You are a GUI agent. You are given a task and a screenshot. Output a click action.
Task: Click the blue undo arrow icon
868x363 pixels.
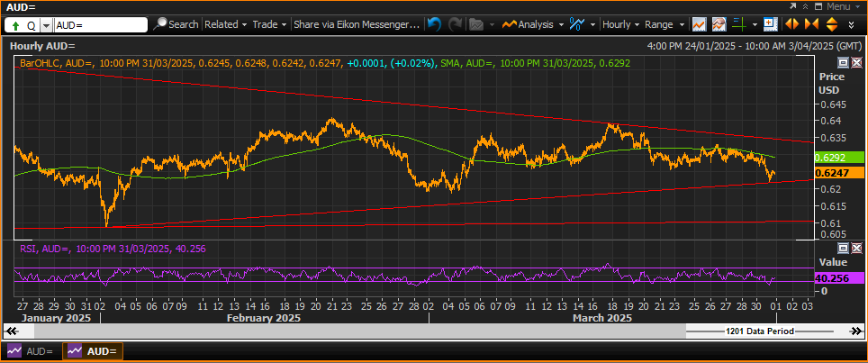(435, 24)
